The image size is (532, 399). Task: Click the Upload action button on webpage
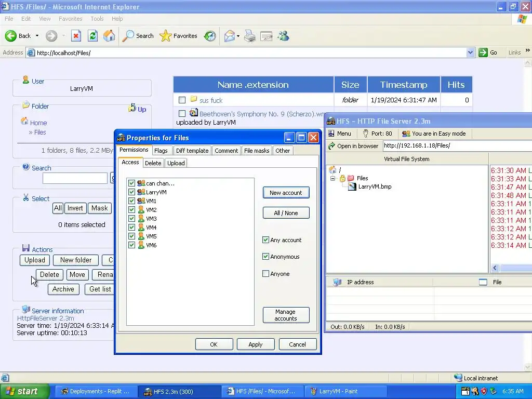(x=35, y=260)
